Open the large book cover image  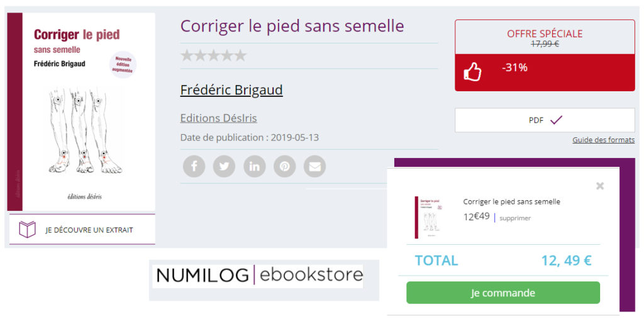click(x=81, y=112)
